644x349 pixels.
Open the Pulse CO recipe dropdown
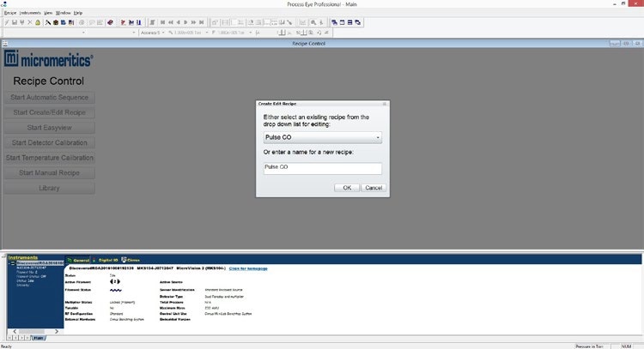pos(322,137)
